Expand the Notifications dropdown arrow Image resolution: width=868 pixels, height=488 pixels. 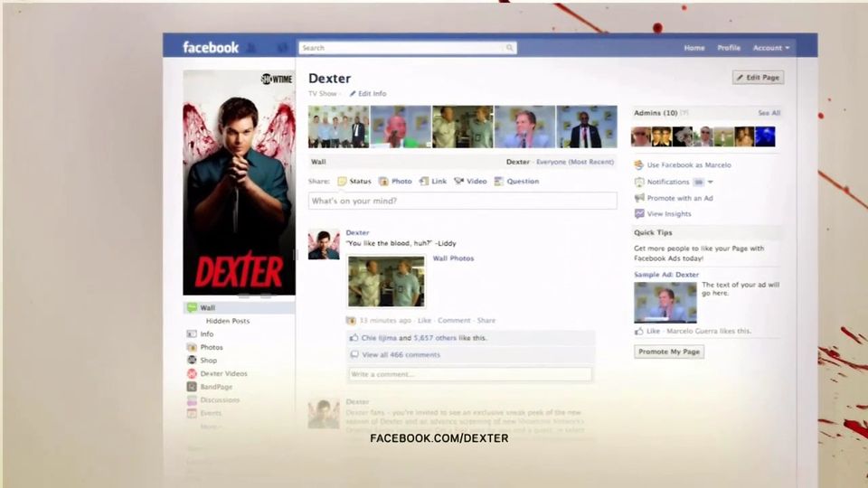pyautogui.click(x=711, y=182)
